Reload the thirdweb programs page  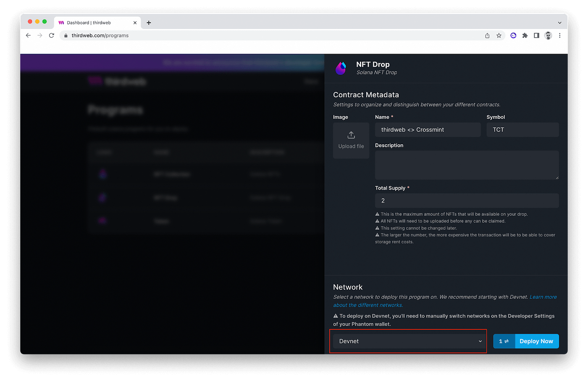tap(51, 36)
